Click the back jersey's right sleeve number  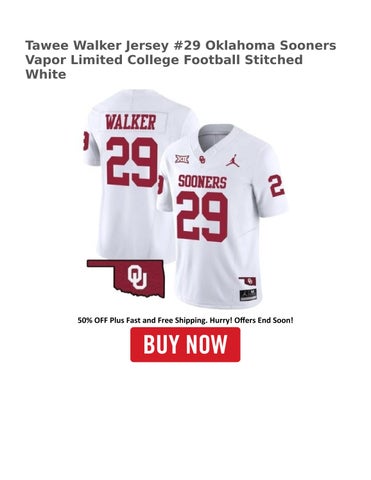pyautogui.click(x=160, y=184)
